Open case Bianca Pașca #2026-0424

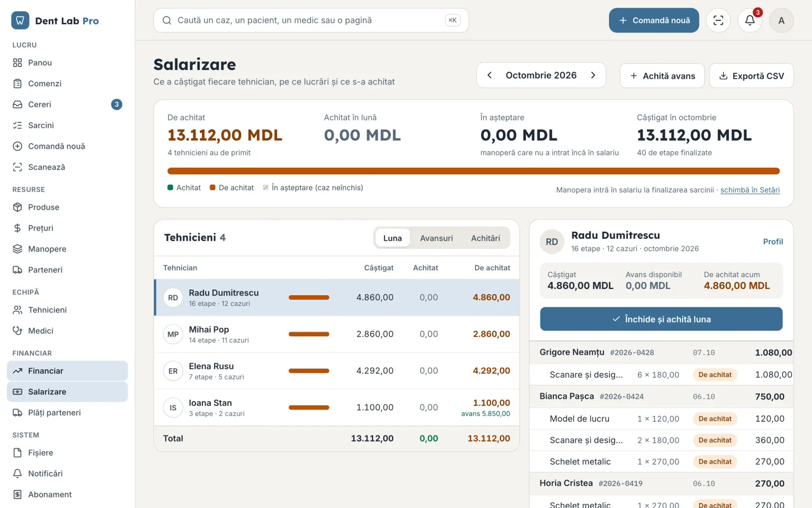click(x=661, y=397)
